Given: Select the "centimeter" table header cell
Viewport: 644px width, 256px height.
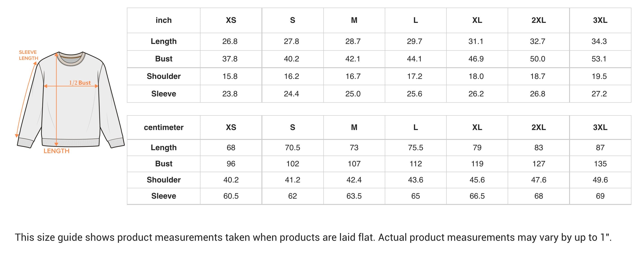Looking at the screenshot, I should pos(163,128).
